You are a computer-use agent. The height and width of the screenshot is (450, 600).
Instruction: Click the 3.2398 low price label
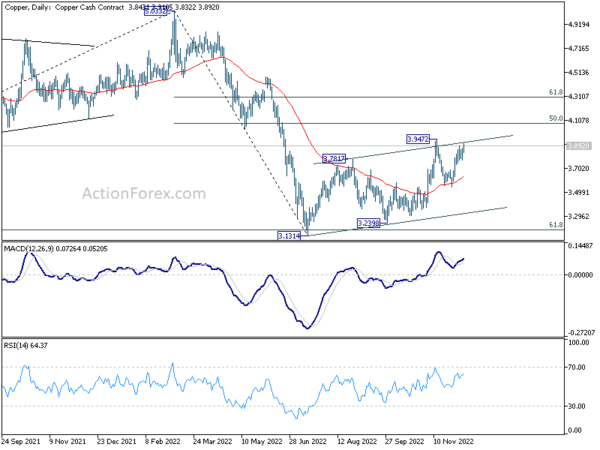[369, 223]
